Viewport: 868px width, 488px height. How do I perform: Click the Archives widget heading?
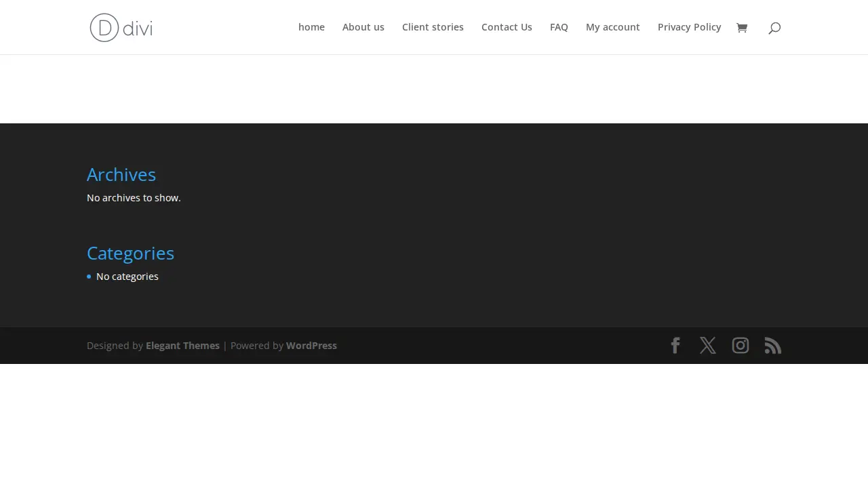click(x=121, y=175)
